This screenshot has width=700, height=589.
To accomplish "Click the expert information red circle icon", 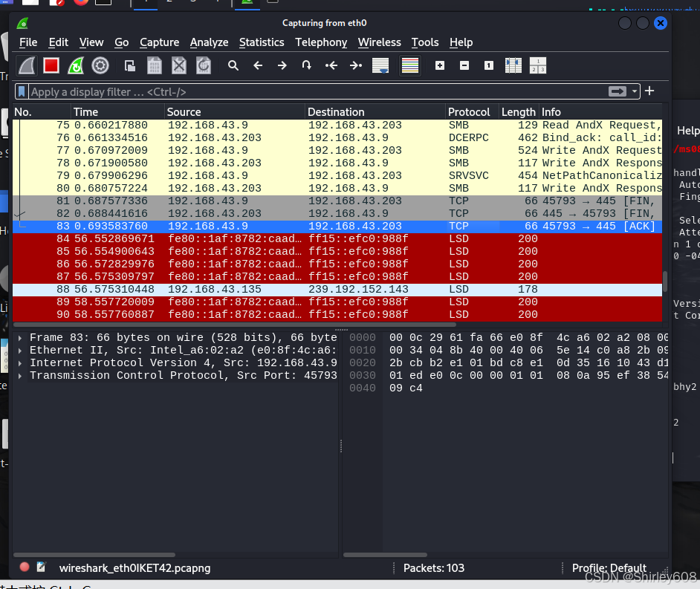I will pyautogui.click(x=25, y=567).
